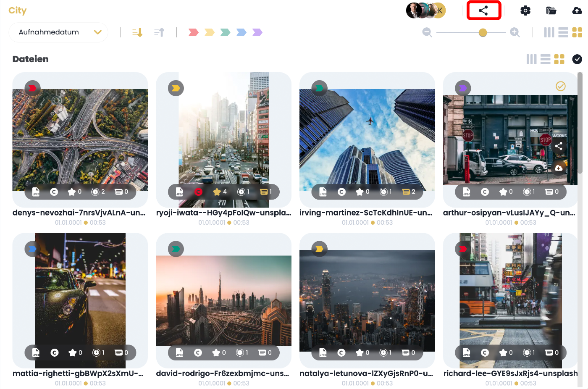The width and height of the screenshot is (588, 389).
Task: Click the zoom in magnifier icon
Action: tap(515, 32)
